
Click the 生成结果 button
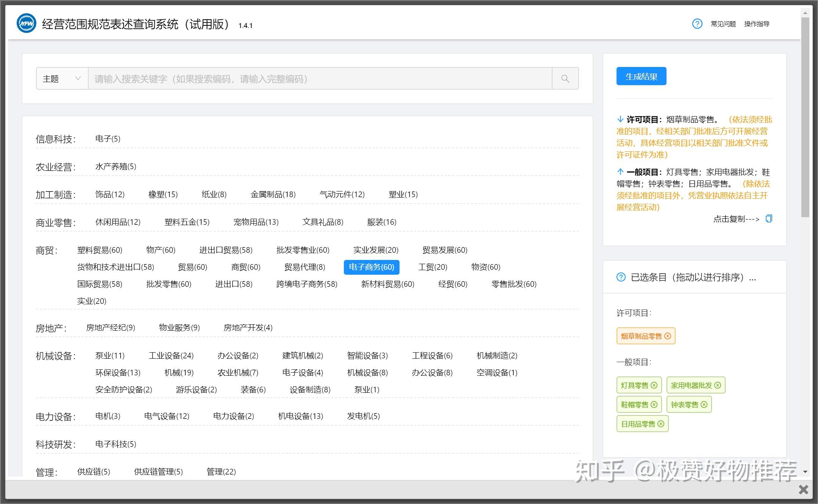click(641, 76)
